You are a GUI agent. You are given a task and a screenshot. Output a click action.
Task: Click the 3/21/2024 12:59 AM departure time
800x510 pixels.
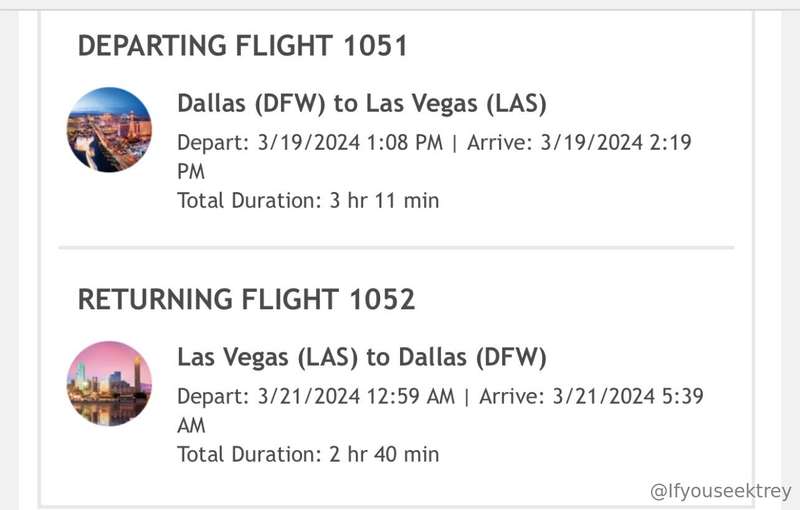tap(356, 396)
